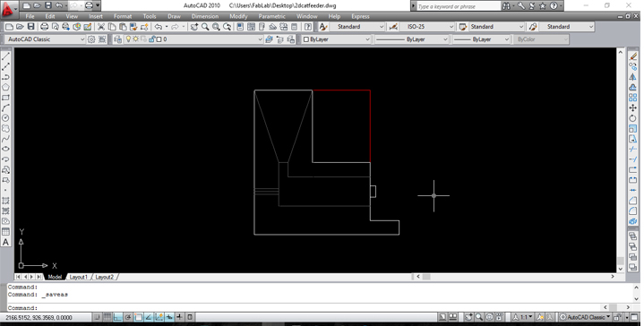Viewport: 644px width, 326px height.
Task: Select the Move modify tool
Action: tap(633, 108)
